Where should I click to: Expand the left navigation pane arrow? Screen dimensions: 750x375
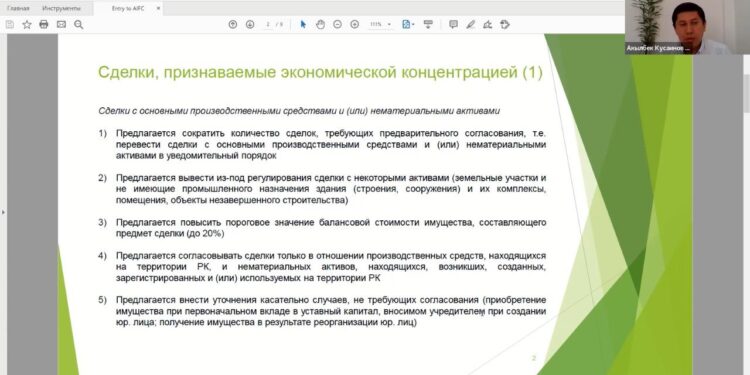pos(3,211)
